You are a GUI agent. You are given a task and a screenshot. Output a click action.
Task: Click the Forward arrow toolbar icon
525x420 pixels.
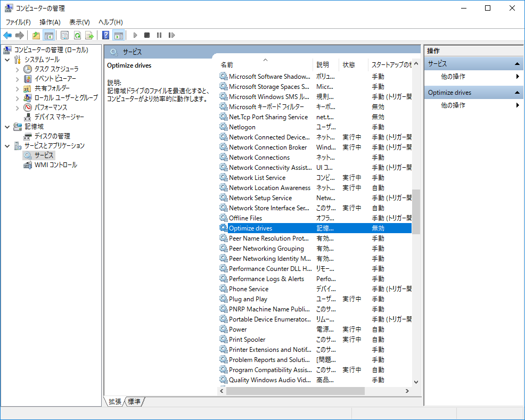[x=20, y=35]
